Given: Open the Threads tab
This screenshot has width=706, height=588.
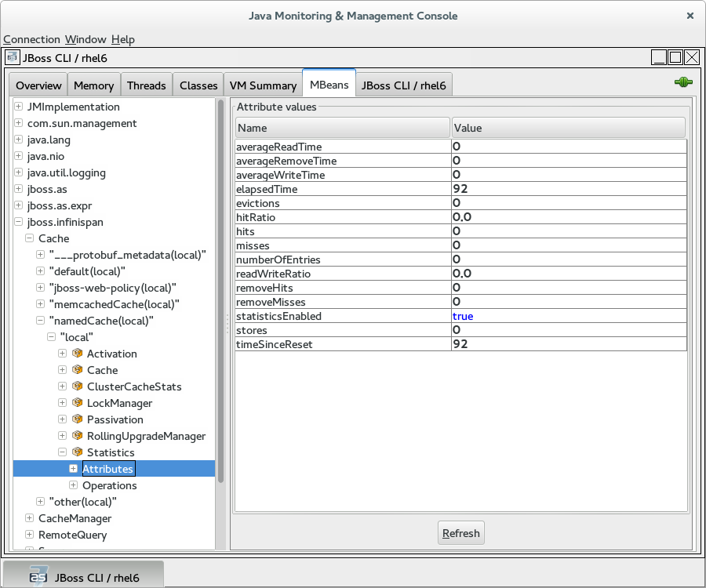Looking at the screenshot, I should tap(147, 85).
